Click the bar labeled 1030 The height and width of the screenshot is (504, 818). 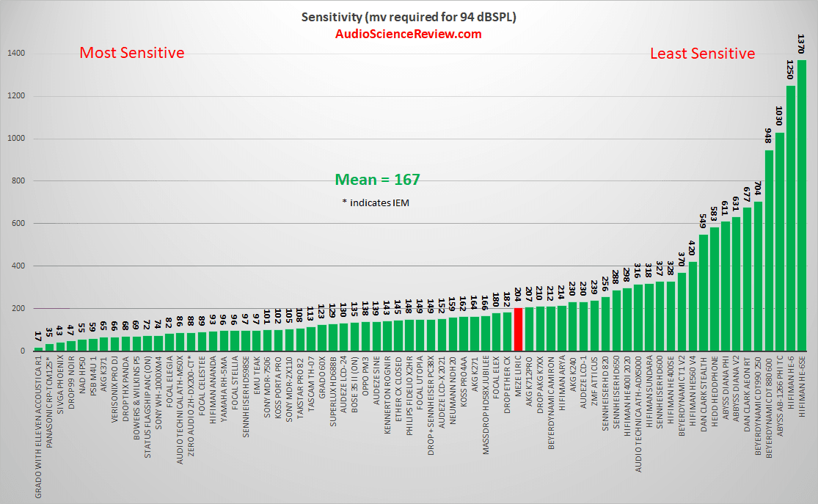coord(779,241)
